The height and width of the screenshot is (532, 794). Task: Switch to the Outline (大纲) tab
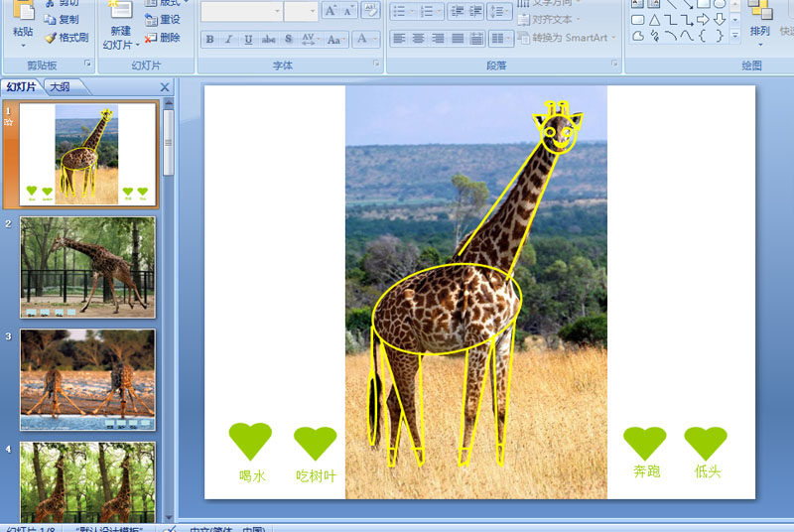[61, 87]
